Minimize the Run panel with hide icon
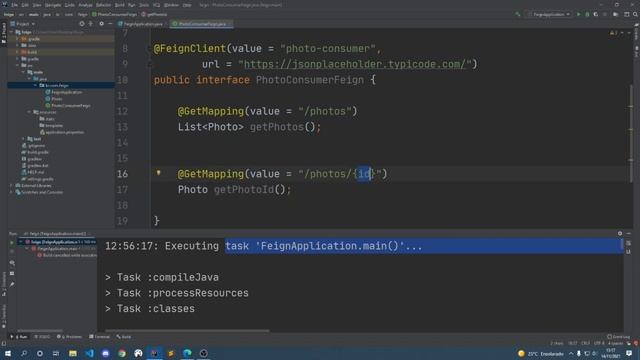This screenshot has width=640, height=360. [629, 233]
